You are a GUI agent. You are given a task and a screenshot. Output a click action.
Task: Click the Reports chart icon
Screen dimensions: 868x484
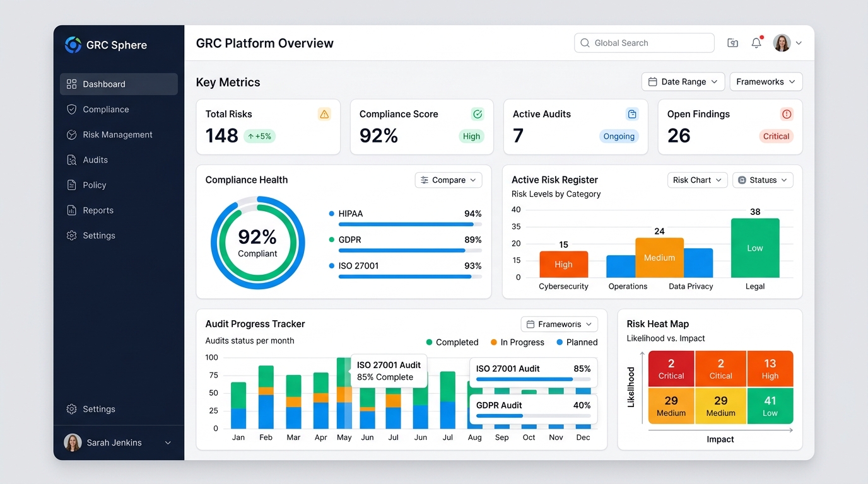[71, 210]
